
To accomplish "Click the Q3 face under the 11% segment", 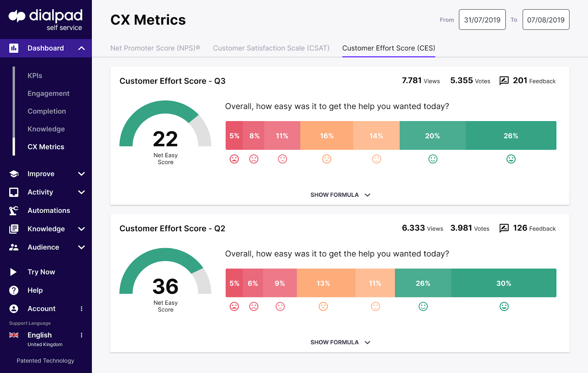I will (282, 159).
